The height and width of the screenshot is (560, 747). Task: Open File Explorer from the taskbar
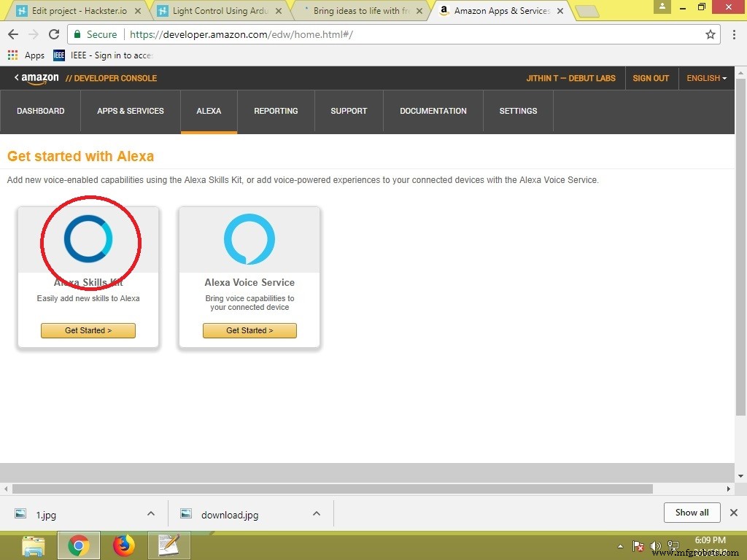(x=34, y=545)
